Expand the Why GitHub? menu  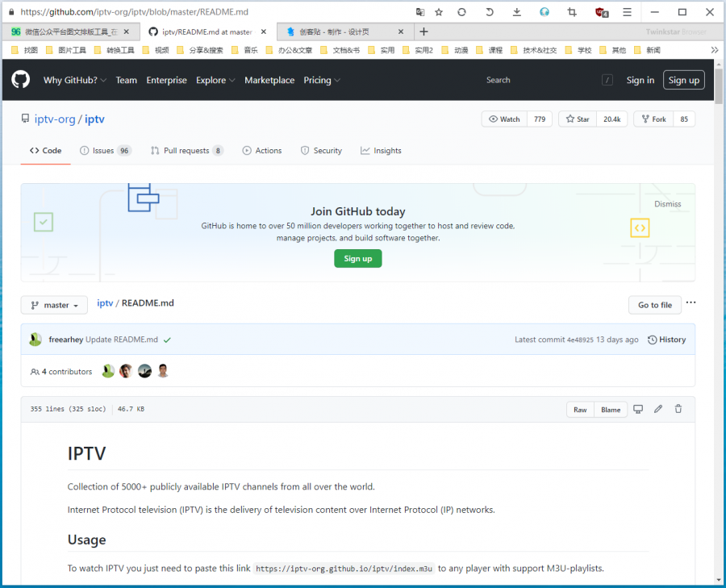(75, 80)
